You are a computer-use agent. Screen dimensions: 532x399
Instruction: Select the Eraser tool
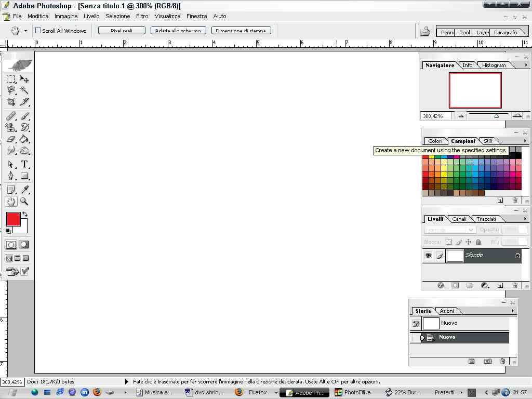11,139
